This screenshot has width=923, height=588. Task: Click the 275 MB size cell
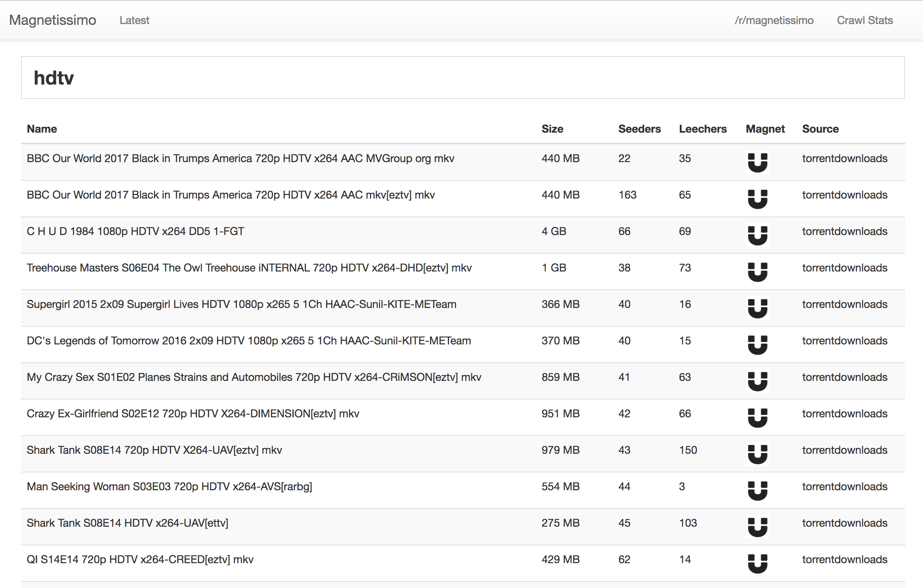click(560, 523)
